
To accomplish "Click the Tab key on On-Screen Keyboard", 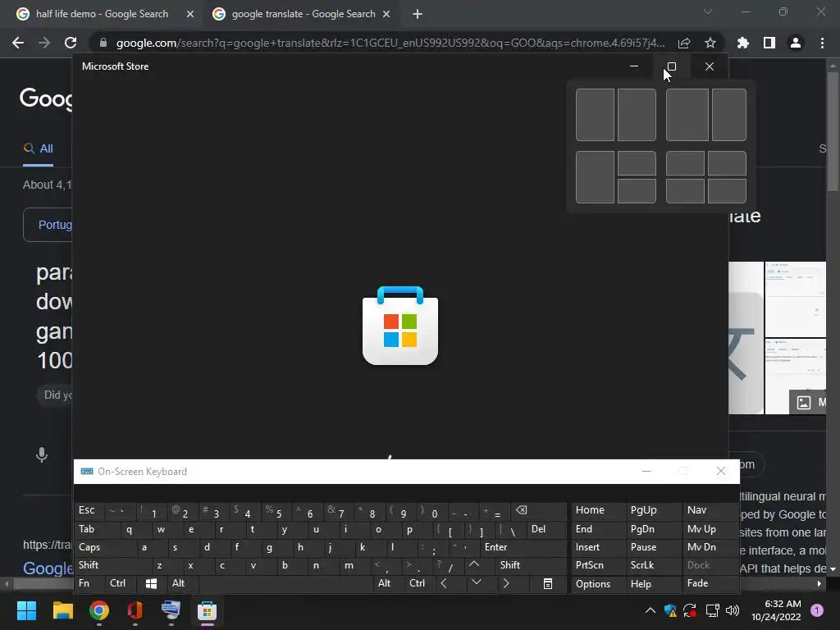I will (98, 529).
